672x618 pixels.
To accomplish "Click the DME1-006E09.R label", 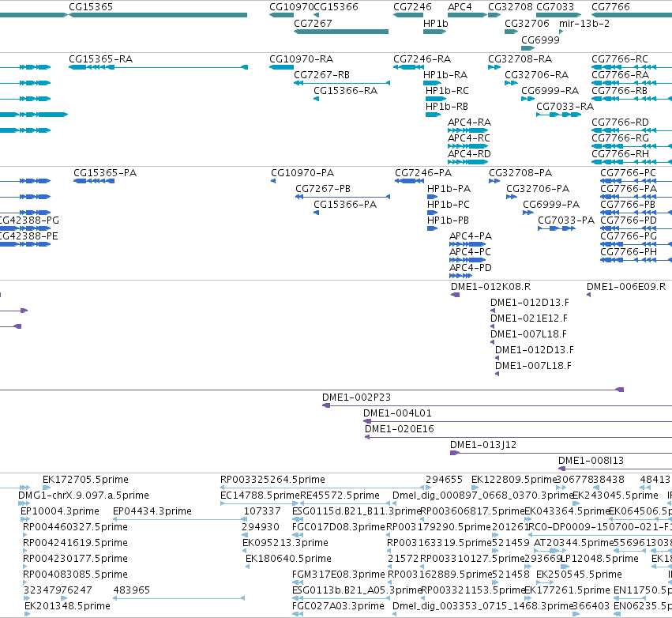I will [625, 287].
